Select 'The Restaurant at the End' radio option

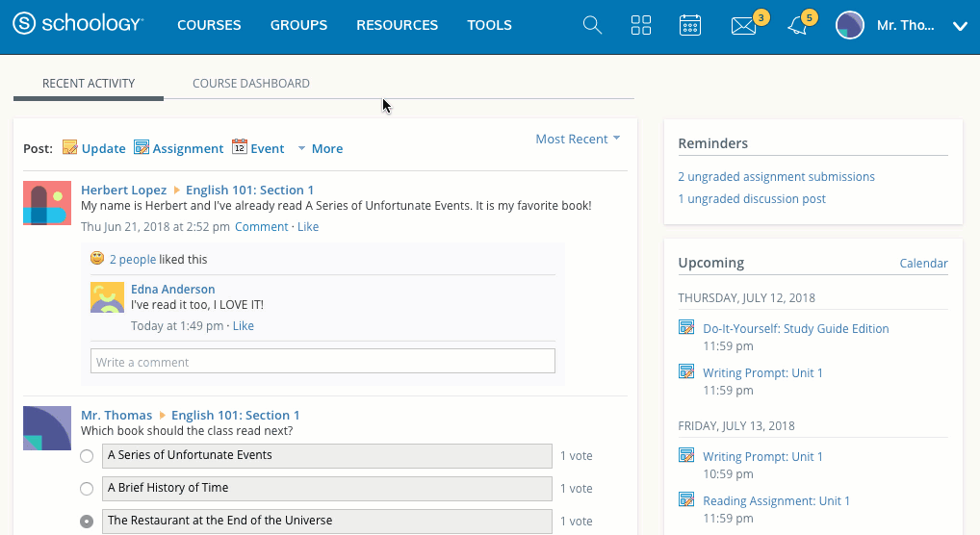(x=87, y=522)
